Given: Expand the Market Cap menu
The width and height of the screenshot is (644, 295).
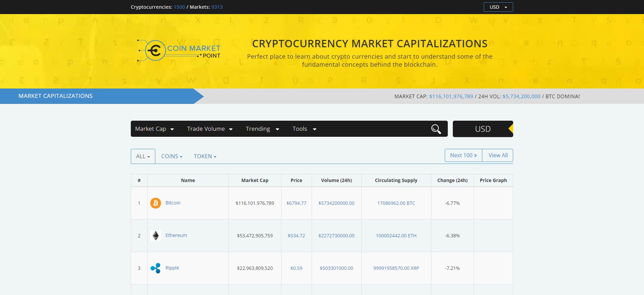Looking at the screenshot, I should point(154,129).
